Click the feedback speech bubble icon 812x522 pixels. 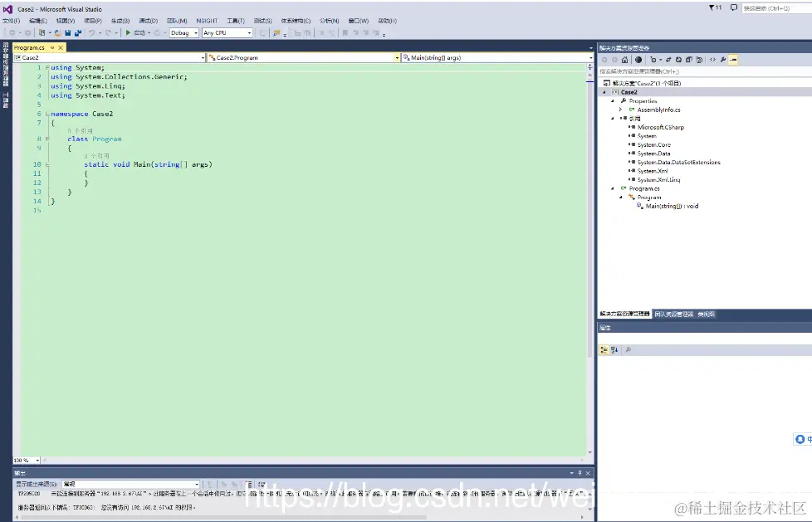click(733, 7)
